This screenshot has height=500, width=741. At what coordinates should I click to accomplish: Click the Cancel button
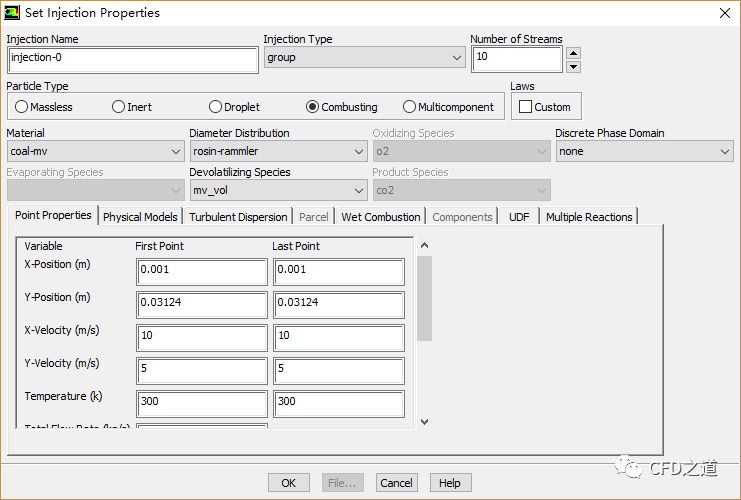397,483
